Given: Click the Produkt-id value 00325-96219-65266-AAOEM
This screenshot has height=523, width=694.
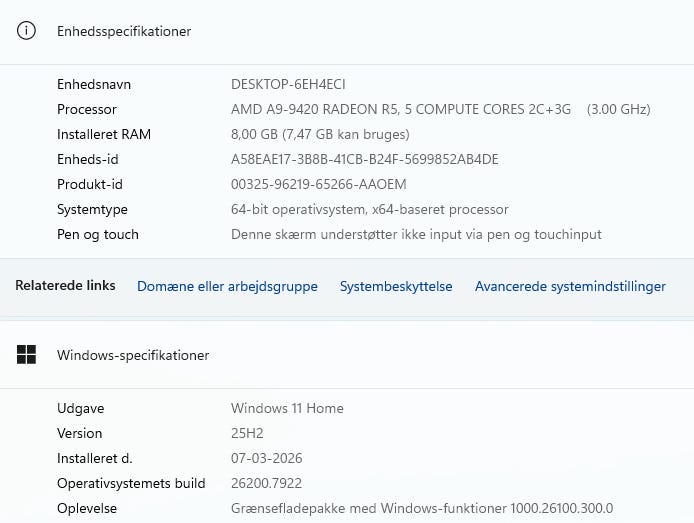Looking at the screenshot, I should [318, 185].
